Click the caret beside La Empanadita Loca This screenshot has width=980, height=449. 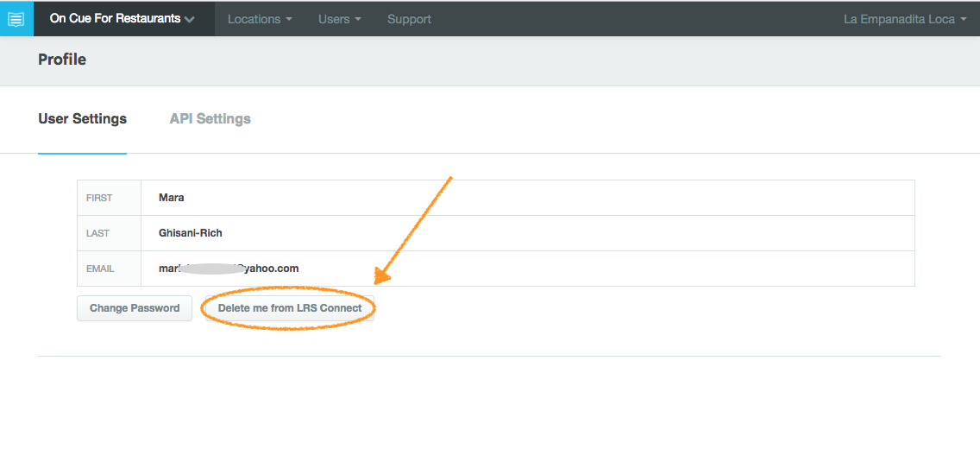(x=963, y=19)
